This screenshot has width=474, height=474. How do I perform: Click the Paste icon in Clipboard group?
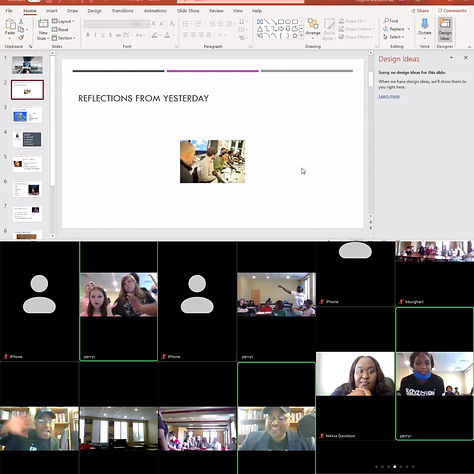tap(10, 27)
